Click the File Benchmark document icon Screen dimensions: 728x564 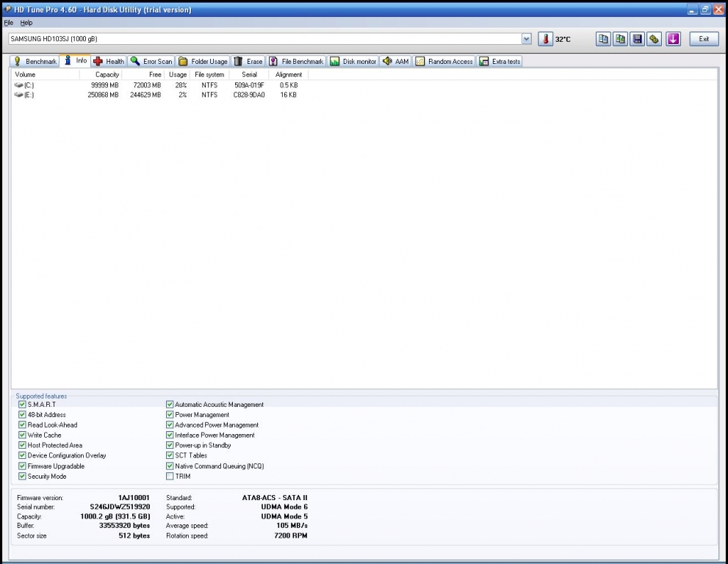tap(273, 61)
